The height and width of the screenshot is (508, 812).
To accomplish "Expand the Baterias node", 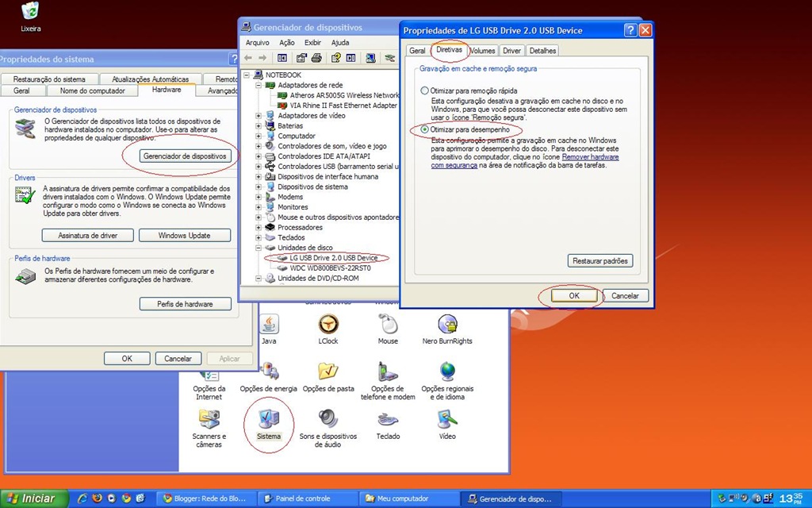I will (x=259, y=125).
